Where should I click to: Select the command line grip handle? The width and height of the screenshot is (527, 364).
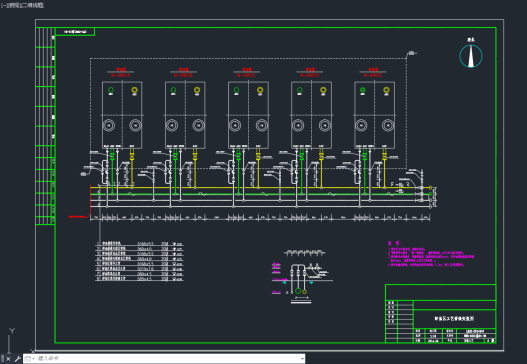click(x=2, y=359)
